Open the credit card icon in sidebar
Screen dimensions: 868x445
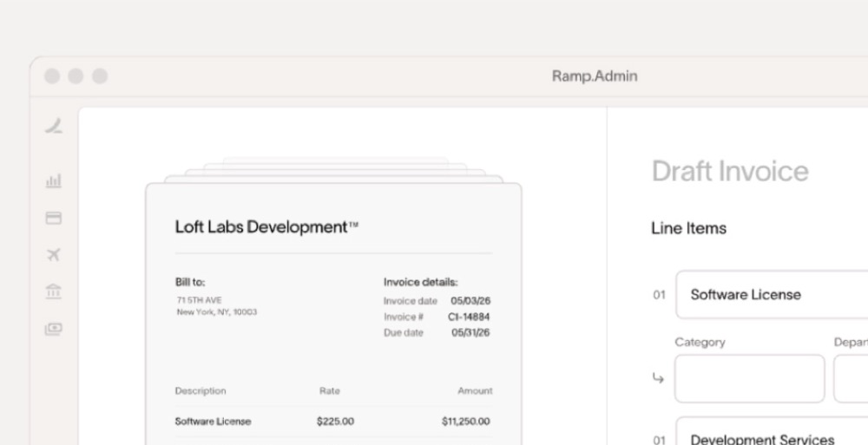coord(54,218)
